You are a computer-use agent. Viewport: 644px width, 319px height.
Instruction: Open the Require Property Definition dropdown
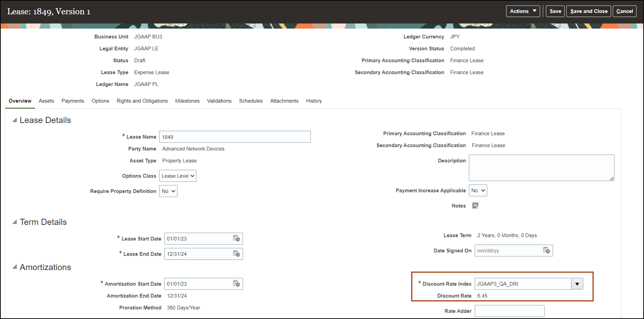coord(168,191)
